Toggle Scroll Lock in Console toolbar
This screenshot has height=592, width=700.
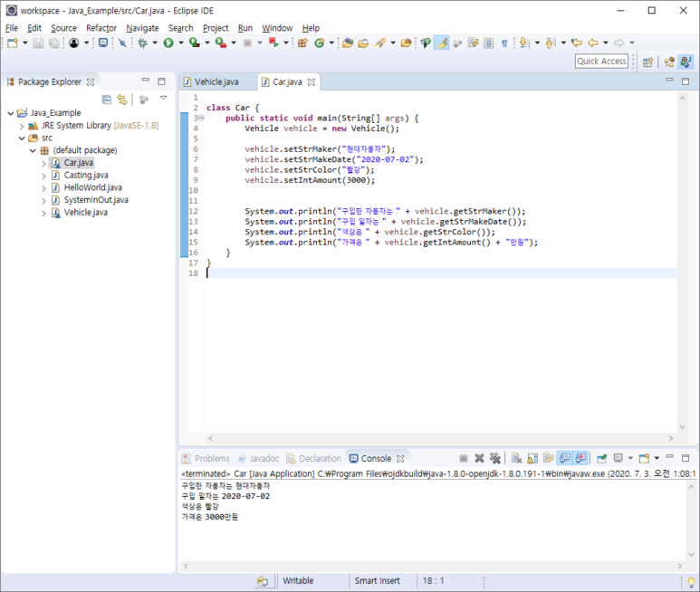point(532,458)
